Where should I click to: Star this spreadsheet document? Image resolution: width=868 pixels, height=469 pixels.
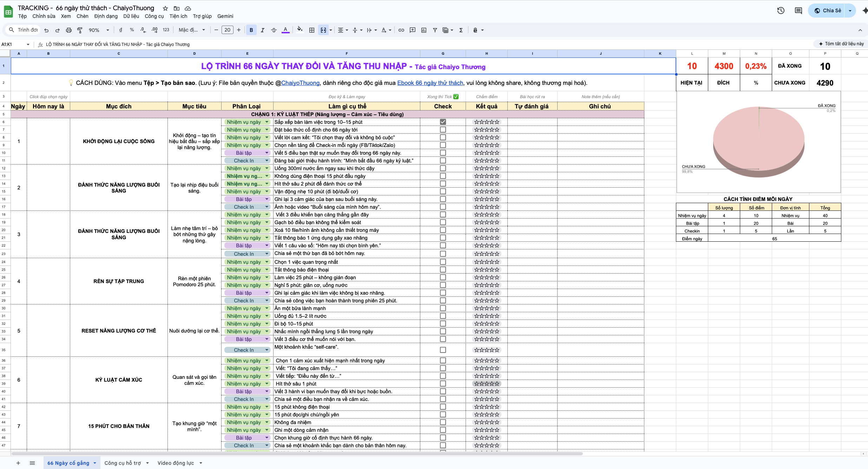(165, 8)
